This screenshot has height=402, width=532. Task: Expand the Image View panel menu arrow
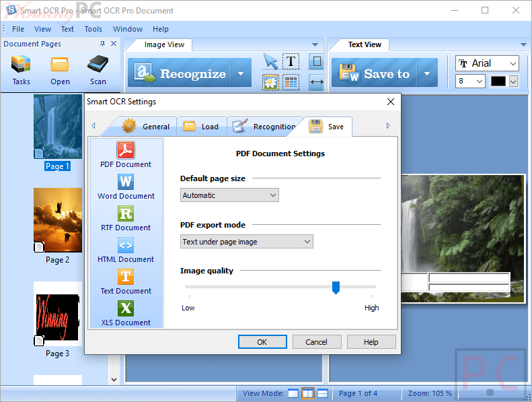click(x=315, y=44)
